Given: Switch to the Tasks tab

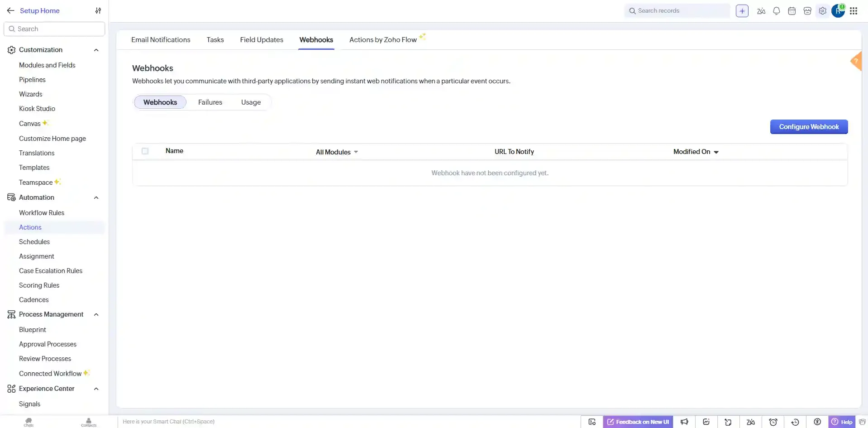Looking at the screenshot, I should [x=215, y=40].
